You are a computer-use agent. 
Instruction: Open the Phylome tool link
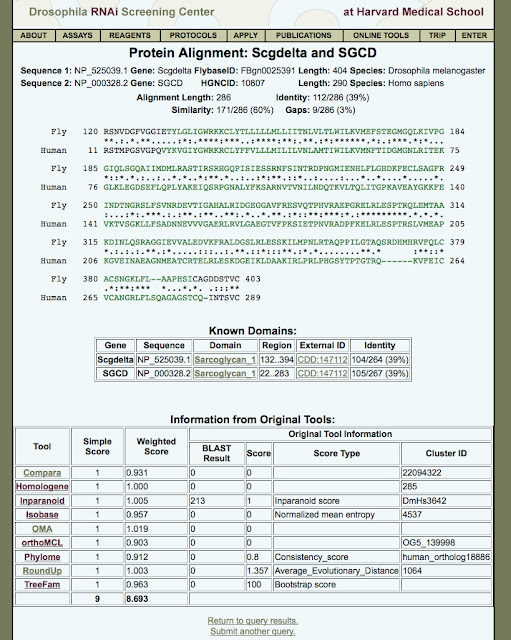[x=42, y=557]
